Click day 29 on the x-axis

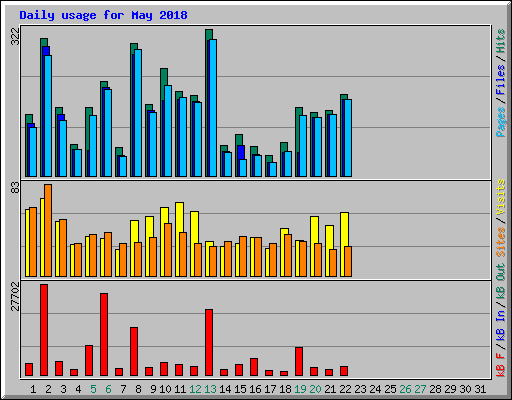point(450,389)
